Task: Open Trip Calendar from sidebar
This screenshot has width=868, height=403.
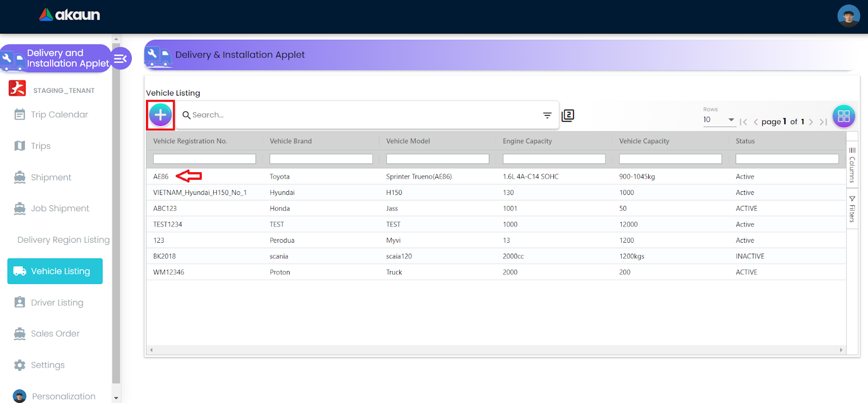Action: click(59, 115)
